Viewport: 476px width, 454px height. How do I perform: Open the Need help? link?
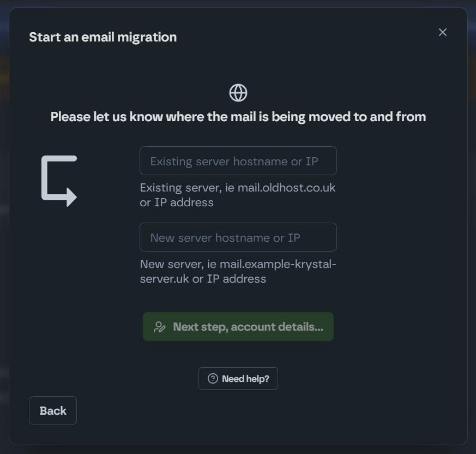tap(238, 379)
